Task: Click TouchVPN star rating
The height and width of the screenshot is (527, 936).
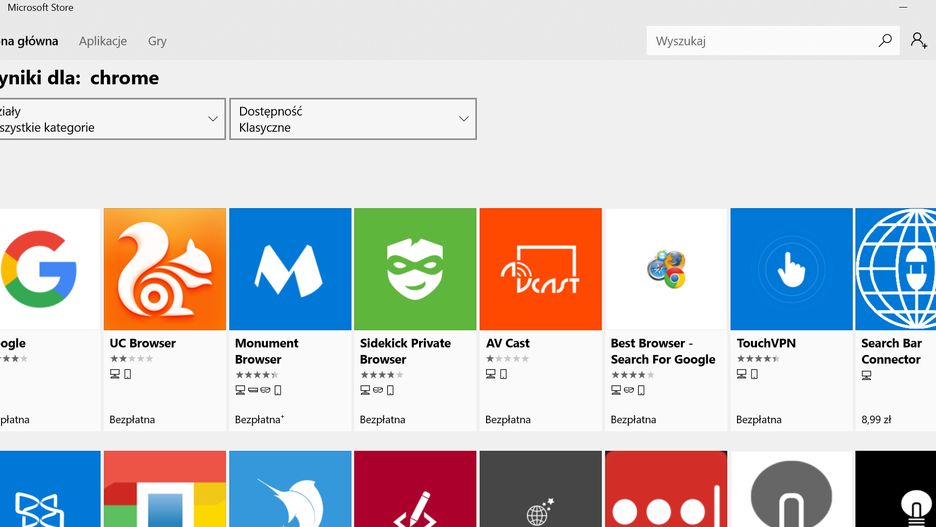Action: pyautogui.click(x=758, y=359)
